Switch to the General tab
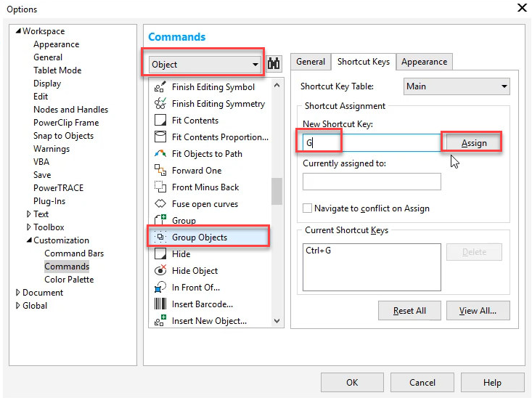The width and height of the screenshot is (532, 398). 311,62
